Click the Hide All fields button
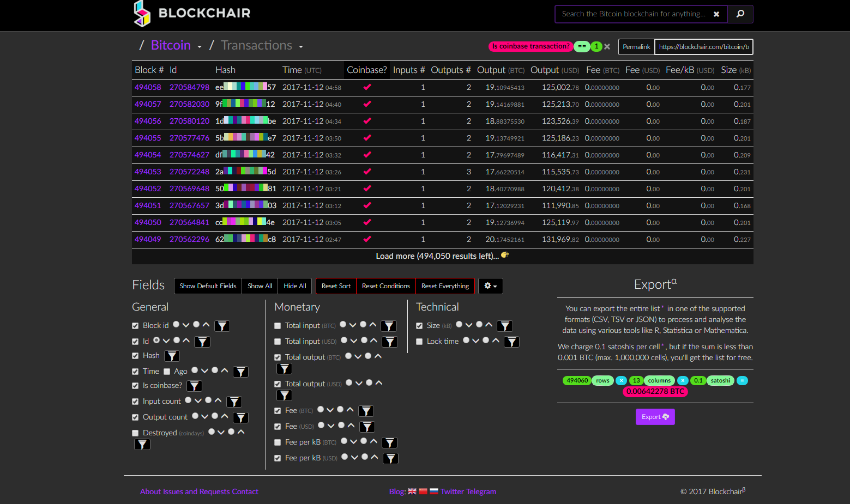 tap(295, 286)
